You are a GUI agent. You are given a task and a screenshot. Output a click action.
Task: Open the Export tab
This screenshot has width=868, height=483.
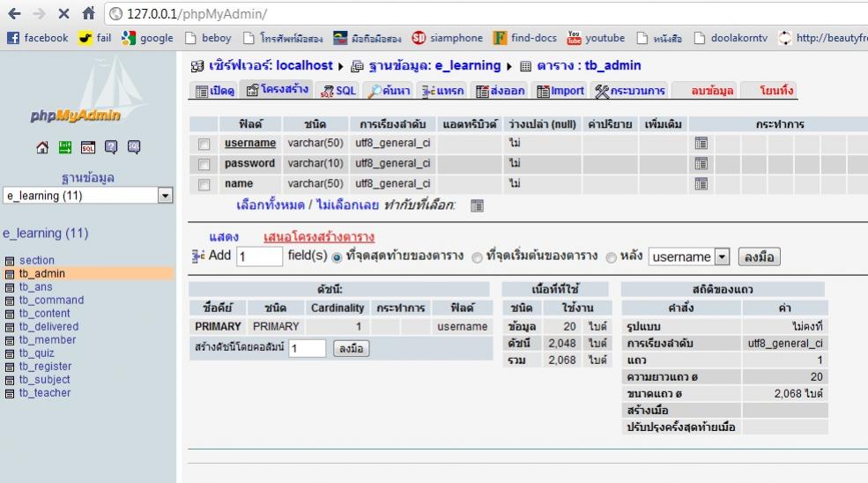point(500,90)
